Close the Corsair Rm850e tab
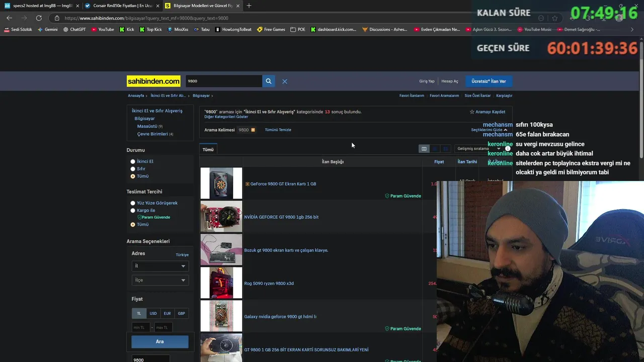644x362 pixels. click(x=157, y=6)
